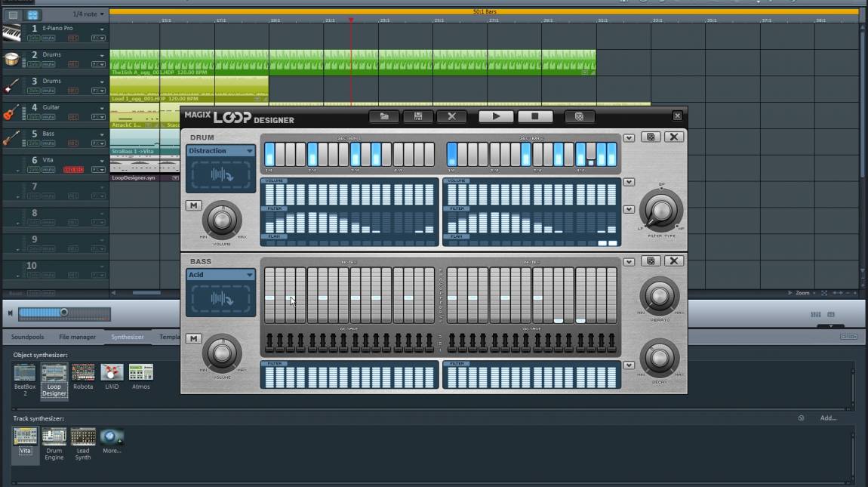This screenshot has width=868, height=487.
Task: Expand the DRUM sequencer row dropdown arrow
Action: 629,138
